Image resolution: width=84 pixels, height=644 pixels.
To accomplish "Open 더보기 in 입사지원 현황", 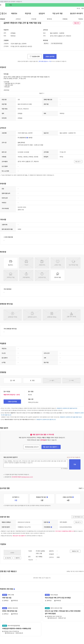I will [x=81, y=488].
